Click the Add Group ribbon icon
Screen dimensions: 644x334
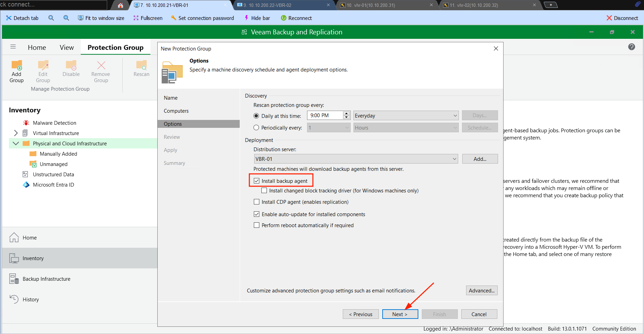16,65
